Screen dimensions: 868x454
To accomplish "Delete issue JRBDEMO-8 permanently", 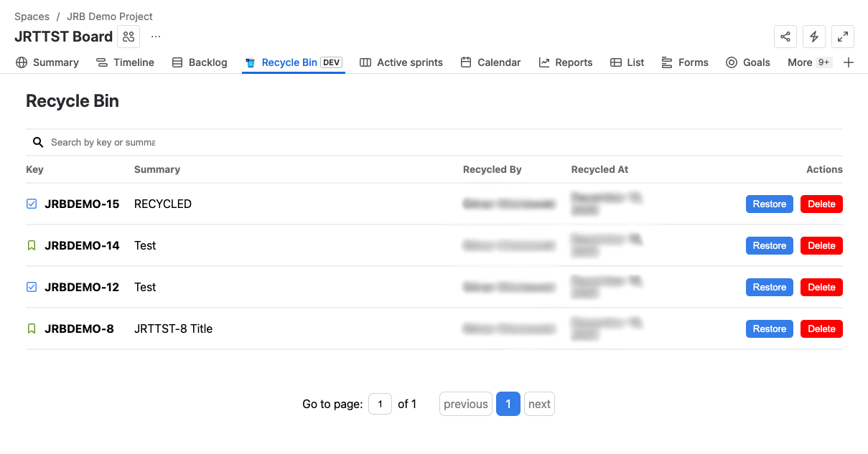I will [x=821, y=329].
